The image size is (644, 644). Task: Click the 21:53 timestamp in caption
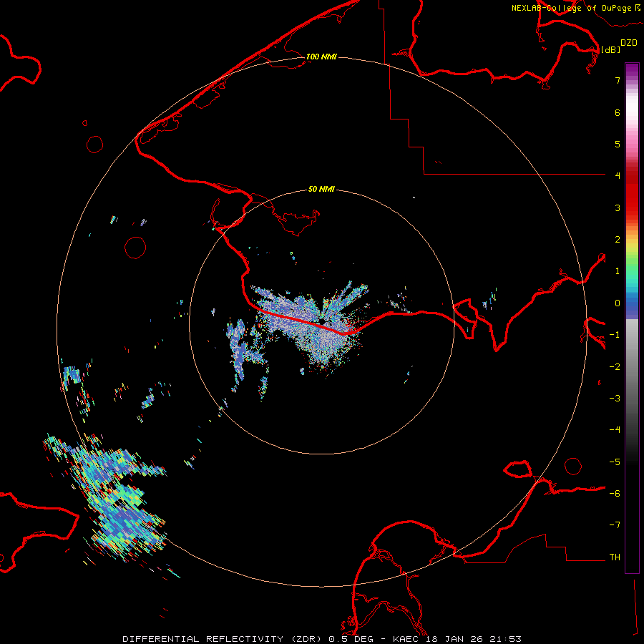pos(506,639)
